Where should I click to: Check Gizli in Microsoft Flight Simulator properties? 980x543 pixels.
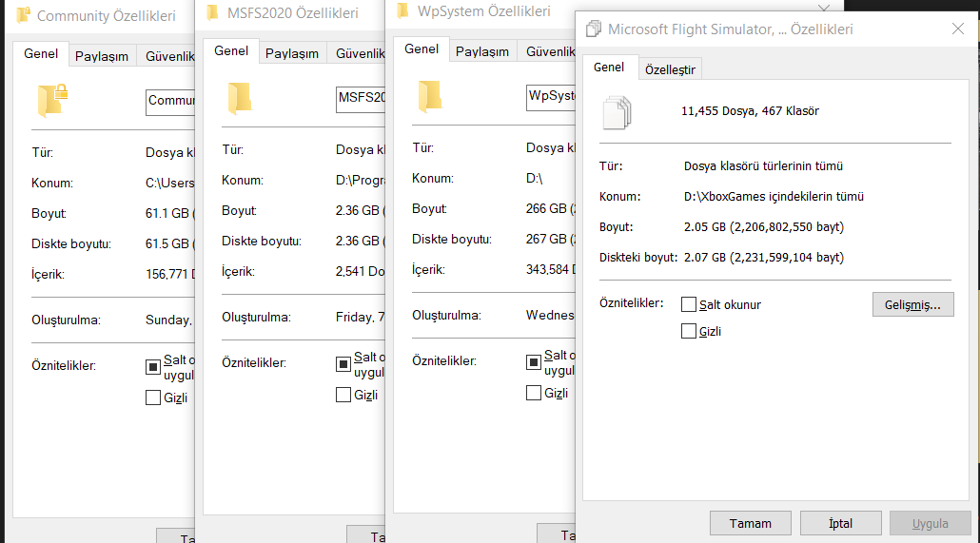click(x=689, y=331)
